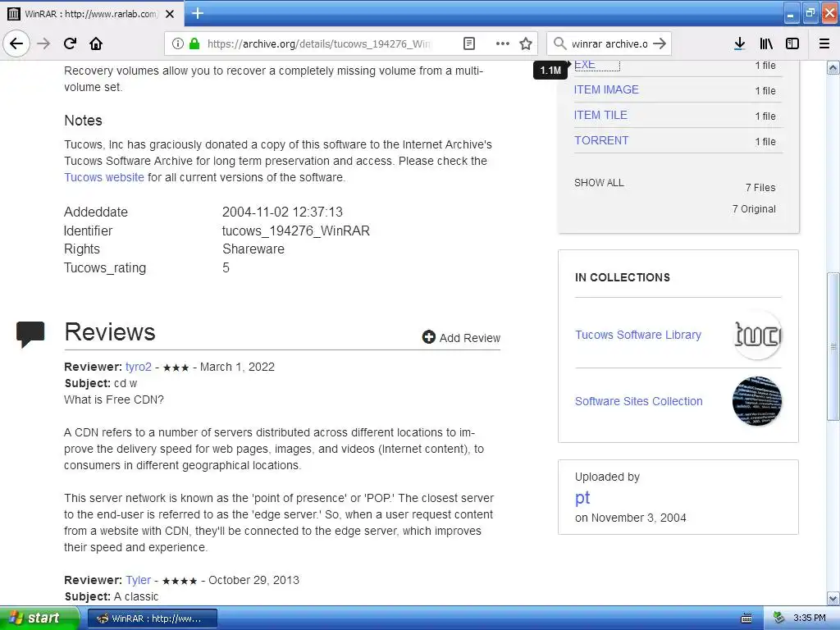Open reviewer tyro2 profile
840x630 pixels.
point(138,367)
